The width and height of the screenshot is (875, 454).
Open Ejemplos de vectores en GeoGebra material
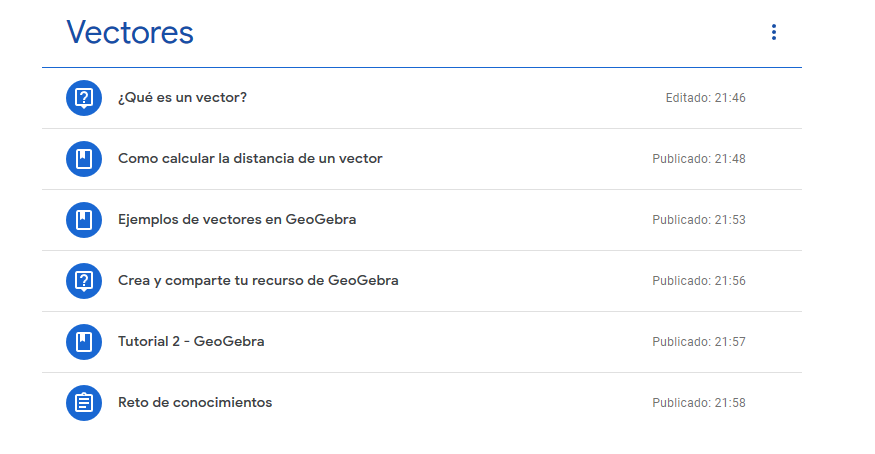click(x=237, y=220)
